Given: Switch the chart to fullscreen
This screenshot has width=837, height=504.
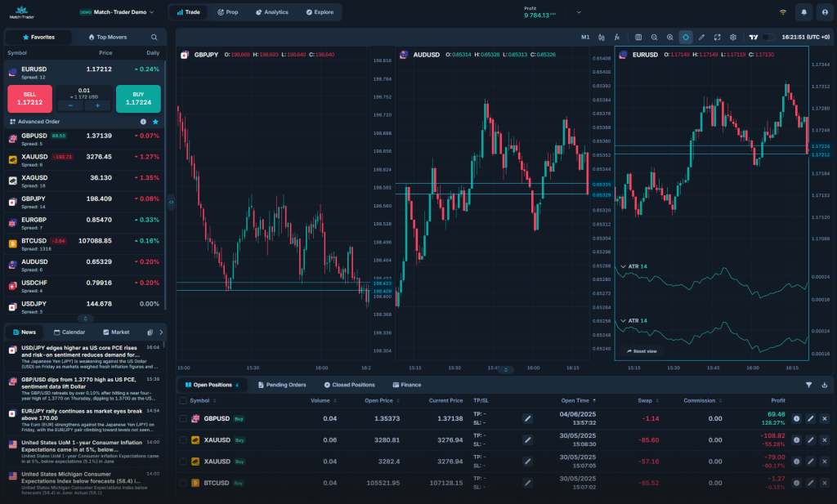Looking at the screenshot, I should pos(718,38).
